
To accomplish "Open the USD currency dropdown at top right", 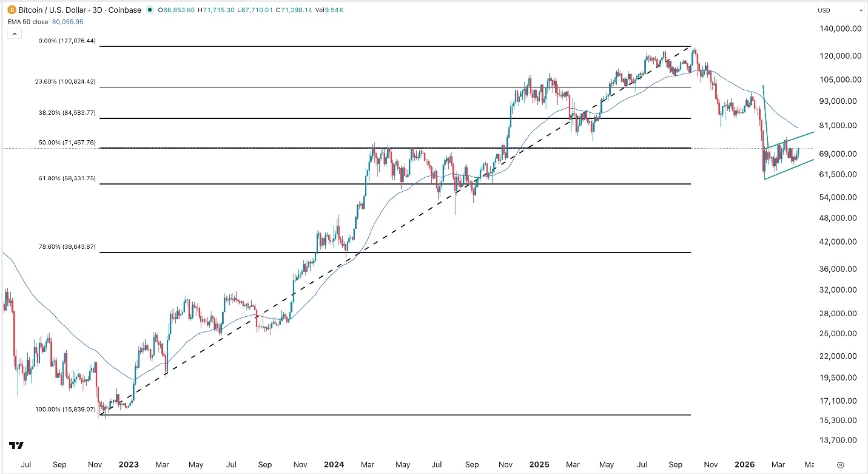I will [840, 10].
